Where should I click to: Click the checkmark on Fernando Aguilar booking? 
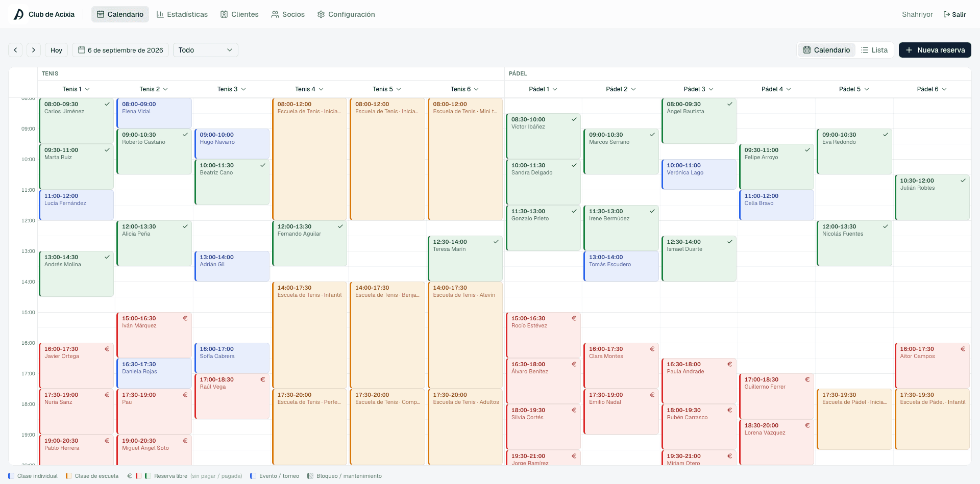[x=340, y=226]
